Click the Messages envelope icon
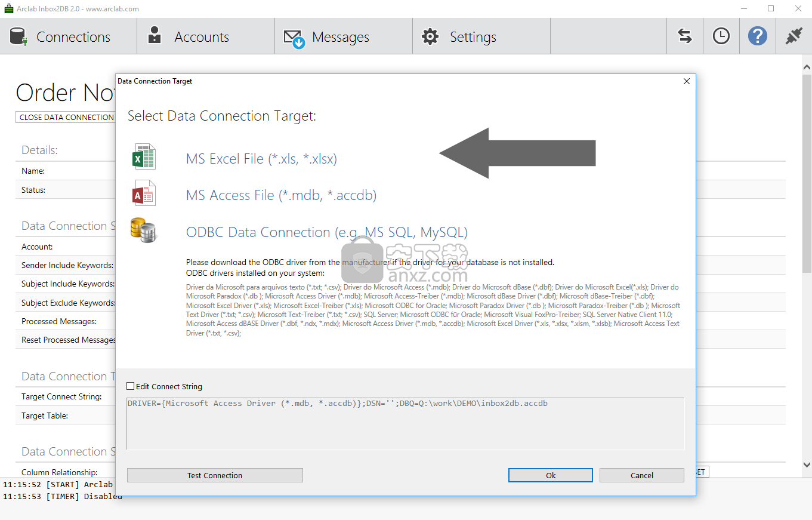This screenshot has width=812, height=520. pos(294,38)
